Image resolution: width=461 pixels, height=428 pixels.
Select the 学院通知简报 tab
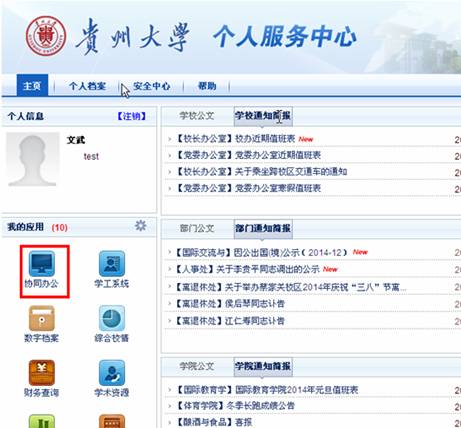263,366
